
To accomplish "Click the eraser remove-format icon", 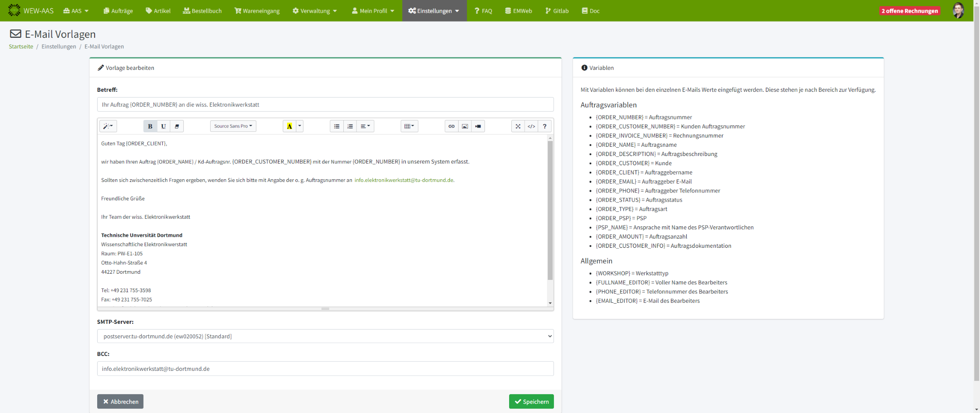I will tap(177, 126).
